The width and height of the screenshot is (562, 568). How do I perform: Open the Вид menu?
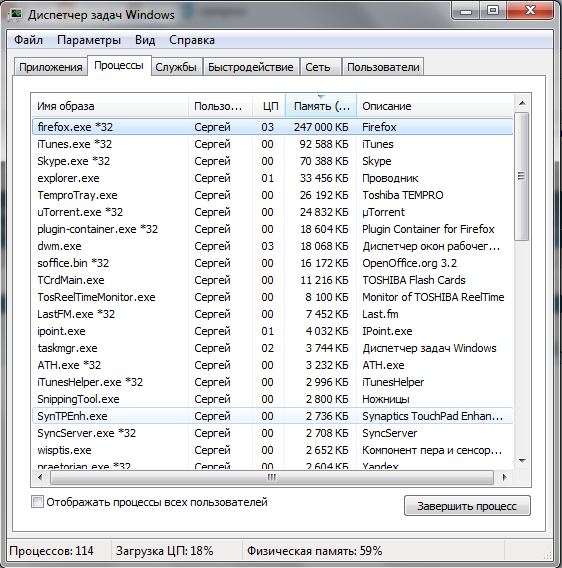tap(145, 40)
